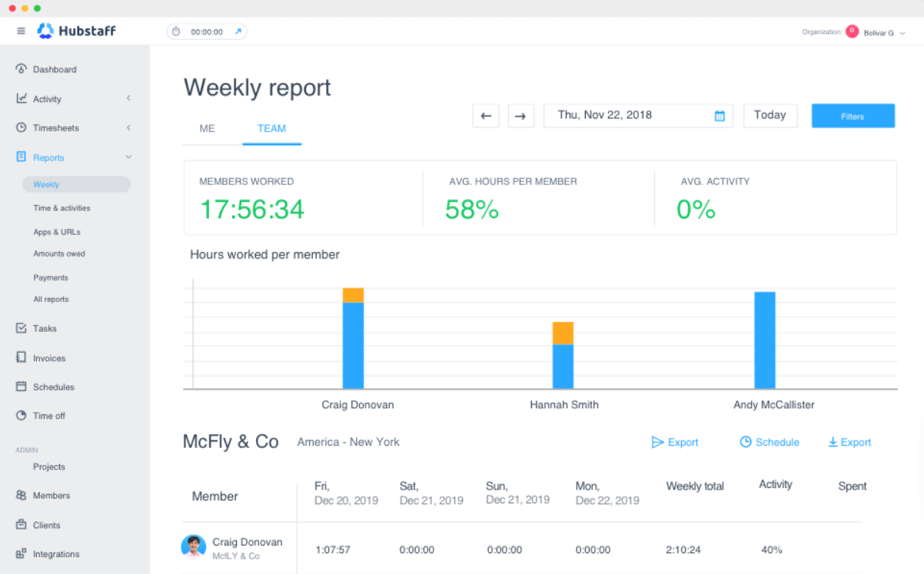Click the Integrations sidebar icon
Screen dimensions: 924x574
click(x=22, y=554)
